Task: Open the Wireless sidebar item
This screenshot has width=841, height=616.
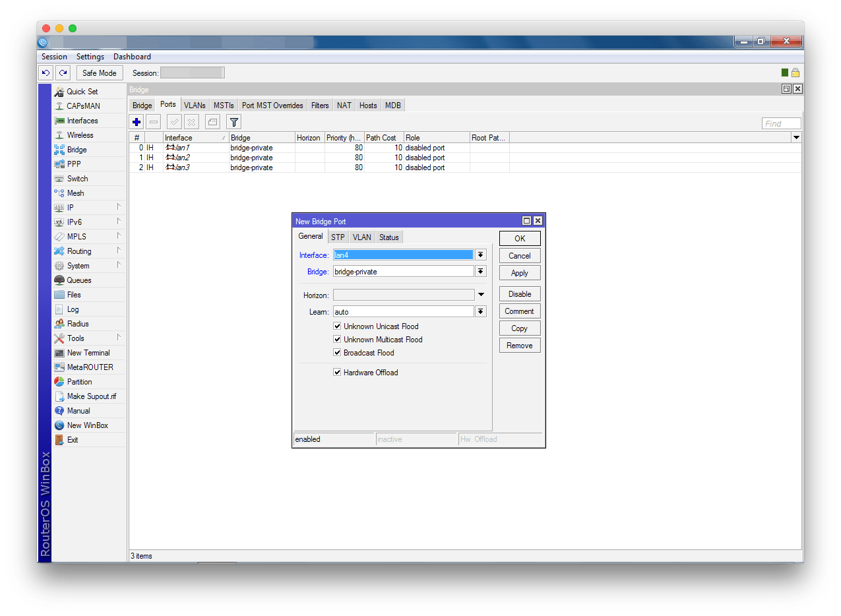Action: pos(80,135)
